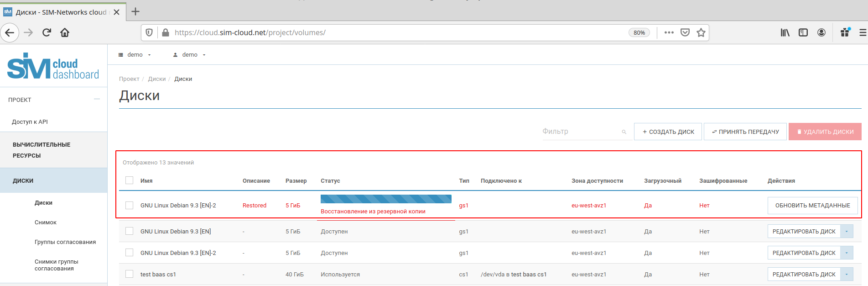The height and width of the screenshot is (286, 868).
Task: Open Firefox account profile icon
Action: [x=821, y=32]
